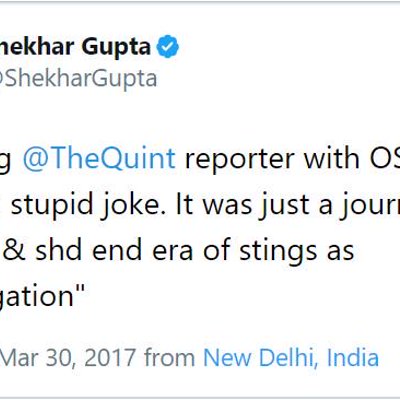Open the @ShekharGupta handle link

[78, 78]
